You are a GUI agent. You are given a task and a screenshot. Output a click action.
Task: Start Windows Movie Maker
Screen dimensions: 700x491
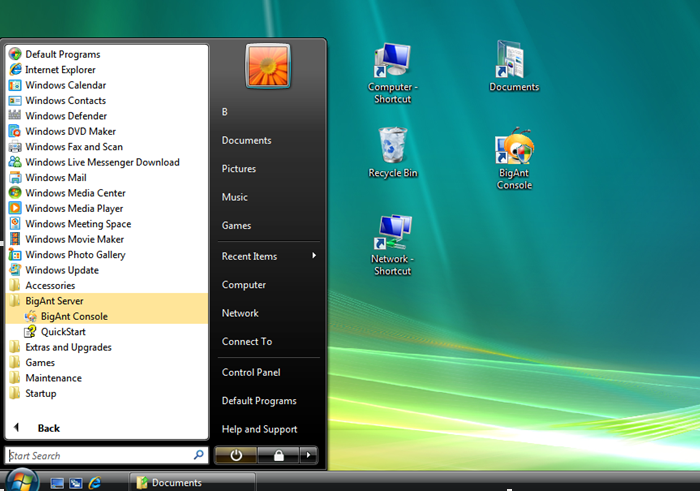107,239
